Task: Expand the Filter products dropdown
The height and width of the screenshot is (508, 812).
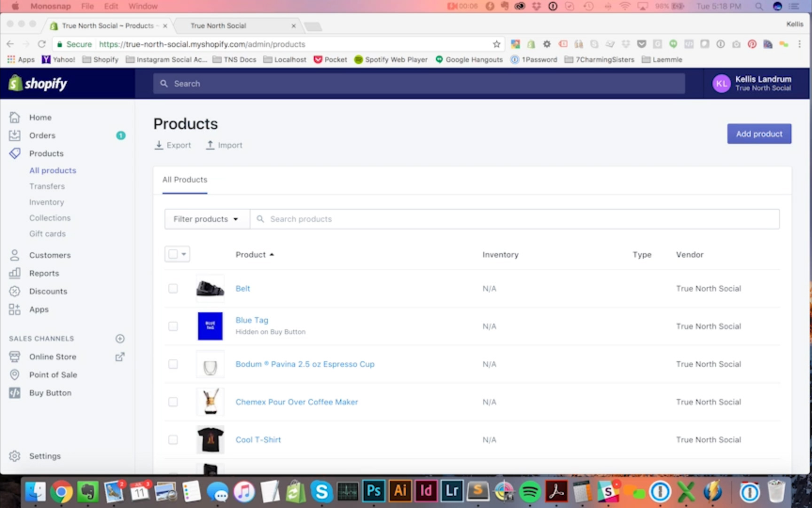Action: pos(206,219)
